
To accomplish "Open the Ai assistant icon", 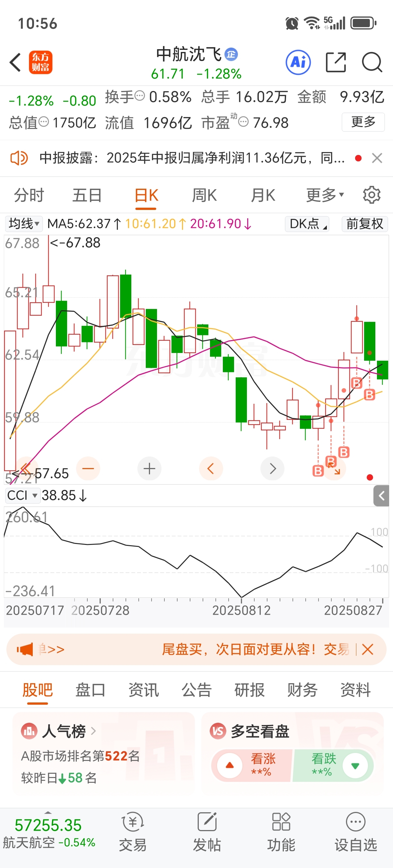I will tap(298, 62).
